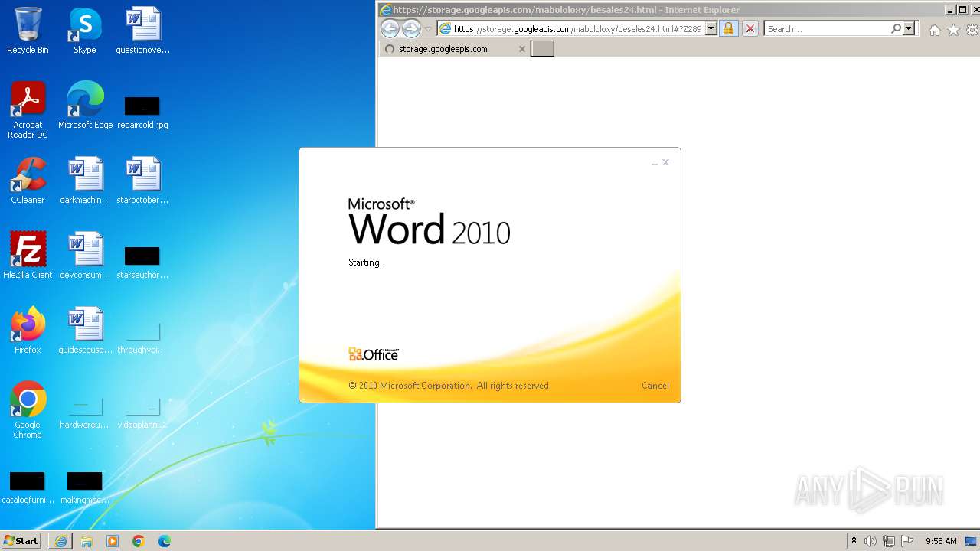This screenshot has height=551, width=980.
Task: Click the search magnifier icon in IE
Action: [x=896, y=28]
